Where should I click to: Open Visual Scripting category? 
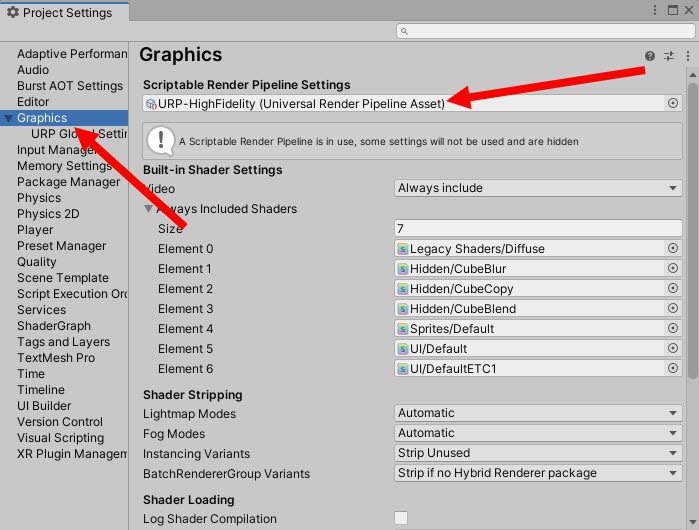tap(60, 438)
